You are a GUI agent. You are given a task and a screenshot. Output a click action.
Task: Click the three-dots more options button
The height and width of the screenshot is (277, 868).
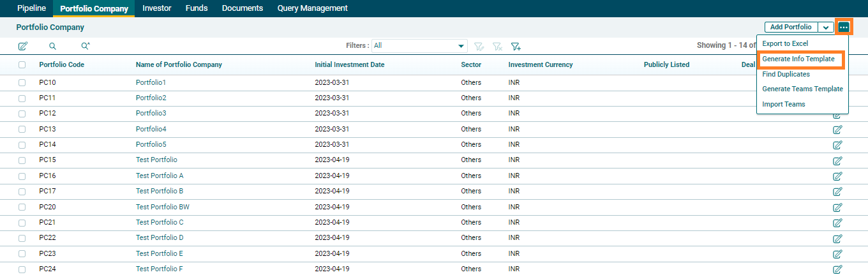844,27
